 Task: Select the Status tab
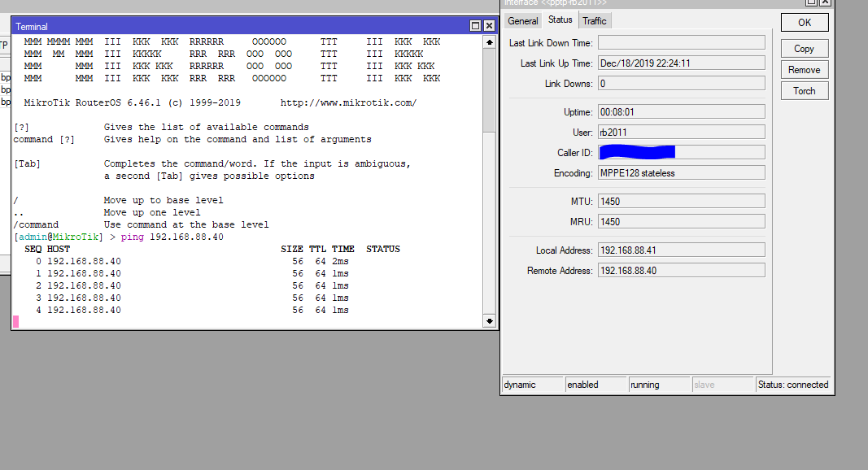click(560, 20)
